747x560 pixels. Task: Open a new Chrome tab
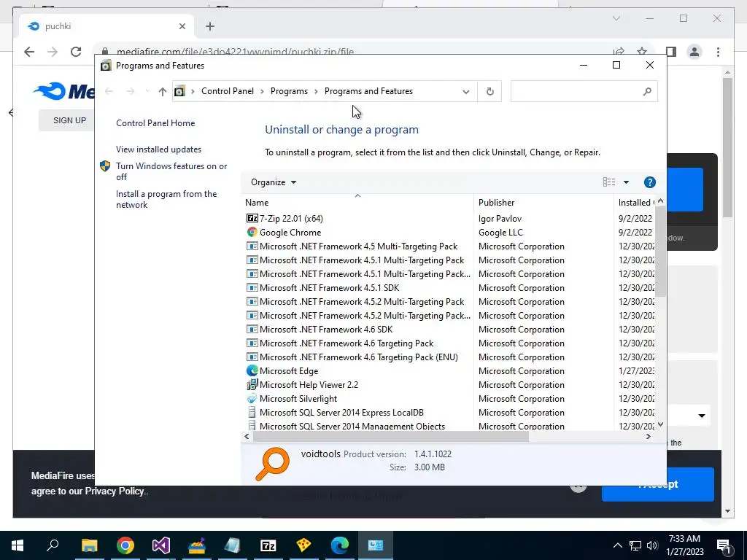[210, 26]
